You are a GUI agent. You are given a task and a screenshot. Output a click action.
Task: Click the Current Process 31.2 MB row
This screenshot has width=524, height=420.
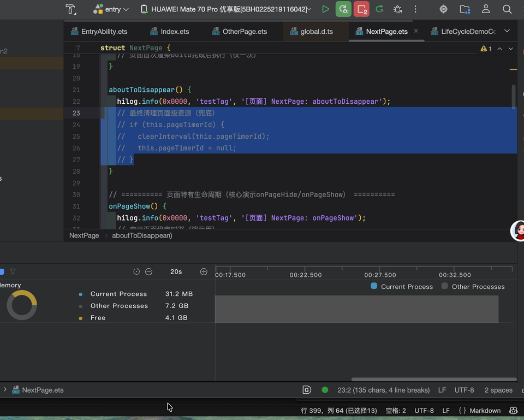tap(136, 294)
